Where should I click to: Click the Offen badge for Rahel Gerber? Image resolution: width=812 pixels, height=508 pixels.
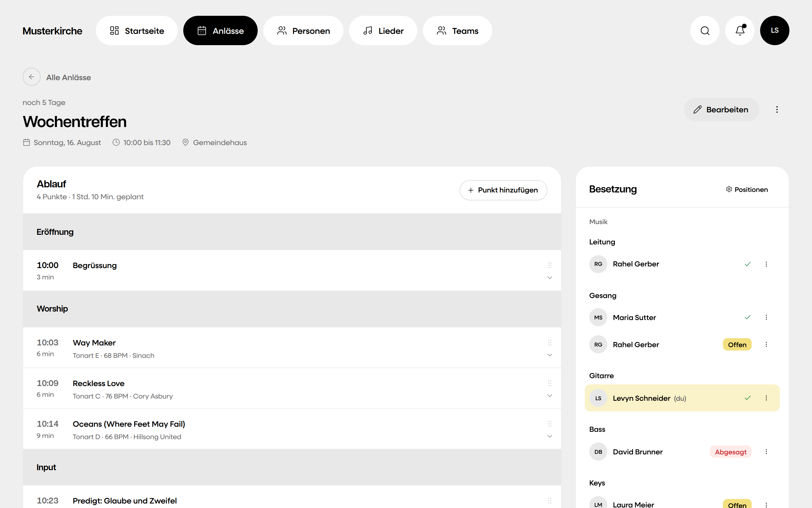point(737,345)
